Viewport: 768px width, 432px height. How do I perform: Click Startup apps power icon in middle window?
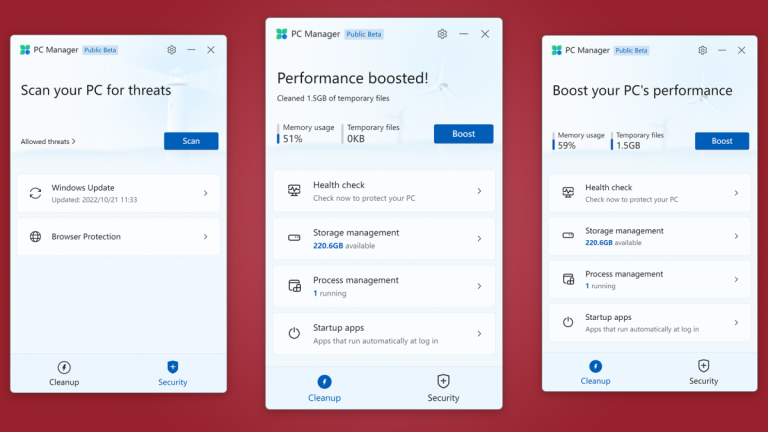[x=294, y=333]
